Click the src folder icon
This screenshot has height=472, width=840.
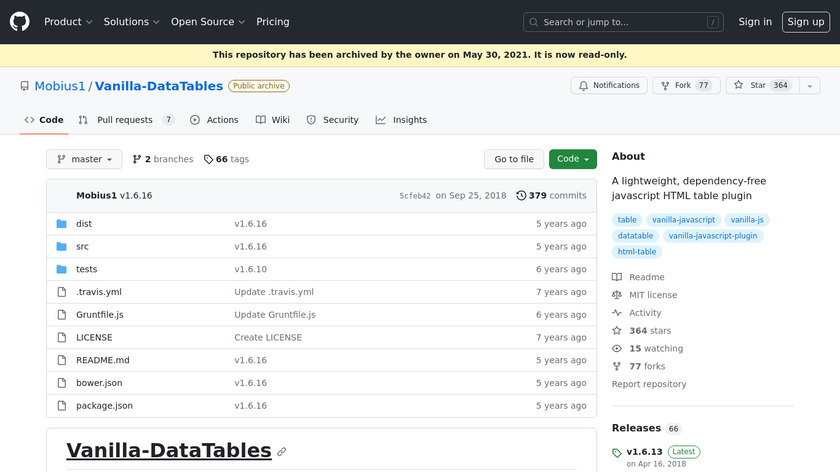point(62,246)
